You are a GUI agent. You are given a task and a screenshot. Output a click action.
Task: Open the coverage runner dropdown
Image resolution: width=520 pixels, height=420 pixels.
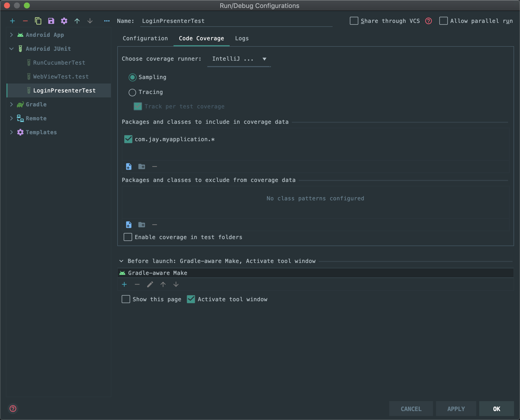pyautogui.click(x=239, y=59)
